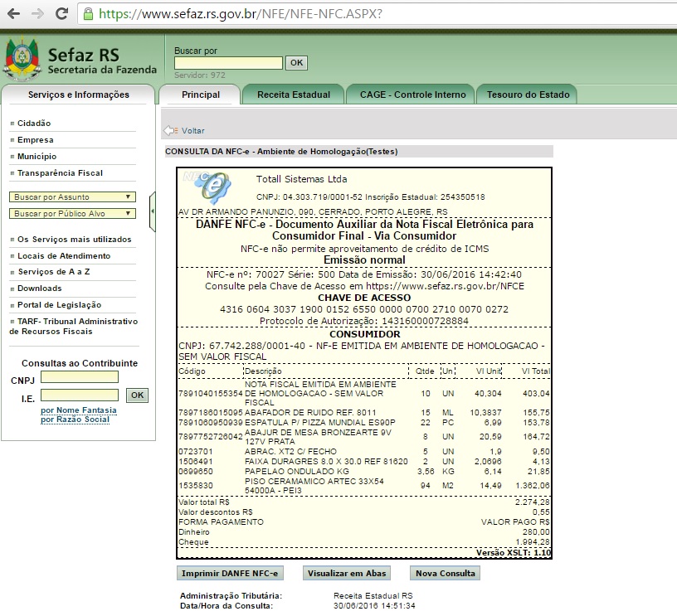Screen dimensions: 677x616
Task: Click the Nova Consulta button
Action: (x=446, y=573)
